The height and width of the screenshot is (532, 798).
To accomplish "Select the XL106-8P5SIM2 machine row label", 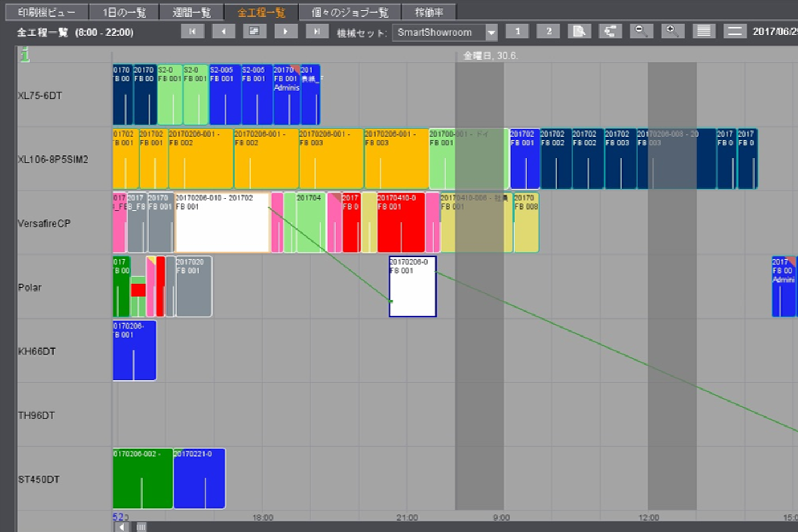I will click(53, 159).
